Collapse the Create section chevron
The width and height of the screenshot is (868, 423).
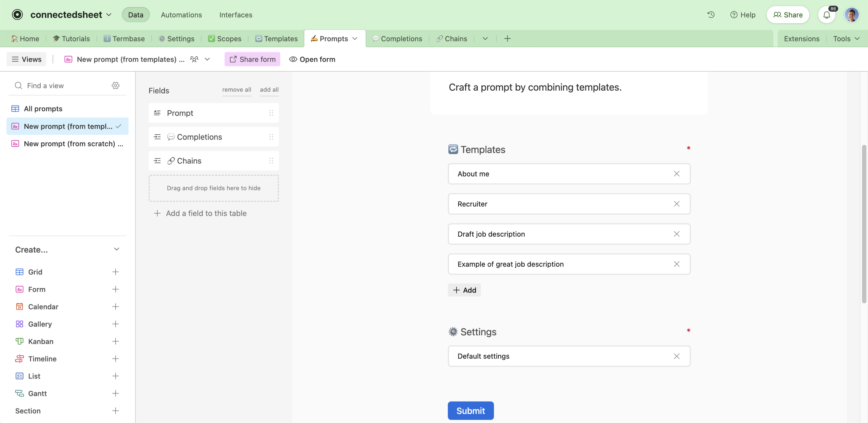[x=116, y=249]
